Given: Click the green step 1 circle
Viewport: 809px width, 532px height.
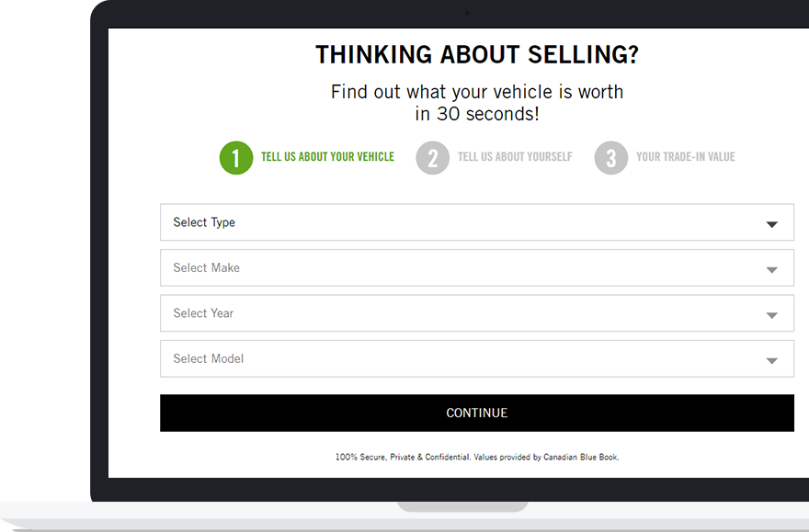Looking at the screenshot, I should point(236,158).
